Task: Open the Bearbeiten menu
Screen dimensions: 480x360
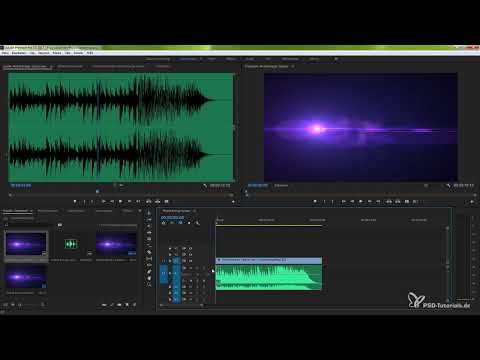Action: click(19, 53)
